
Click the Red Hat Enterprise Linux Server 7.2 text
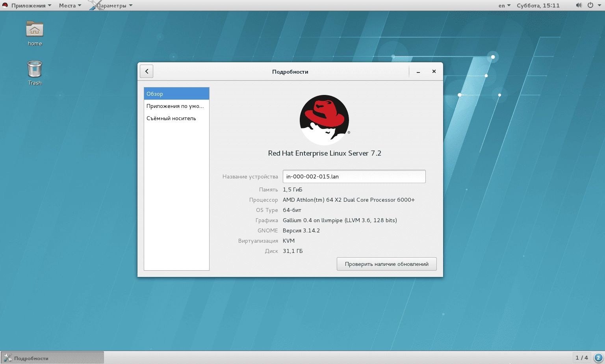[325, 153]
